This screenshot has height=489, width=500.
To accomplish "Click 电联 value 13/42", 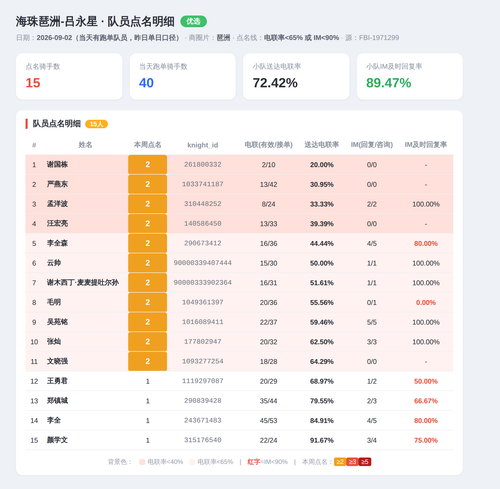I will point(268,184).
